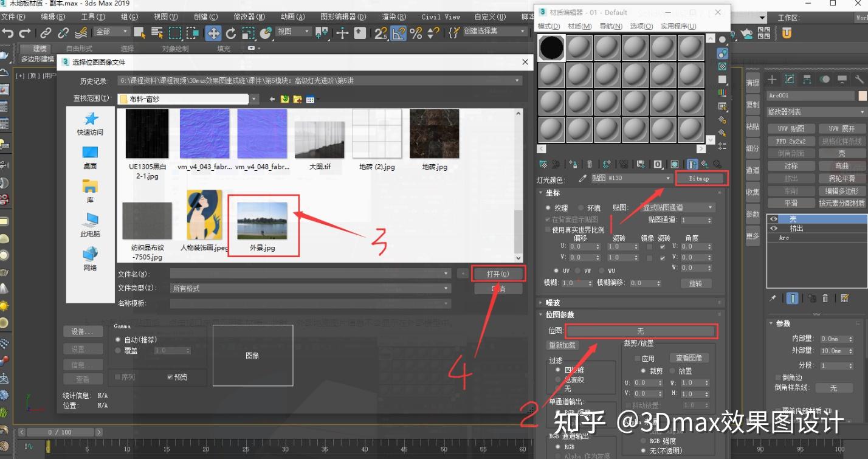Click Show Shaded Material in Viewport icon
This screenshot has width=868, height=459.
coord(674,164)
